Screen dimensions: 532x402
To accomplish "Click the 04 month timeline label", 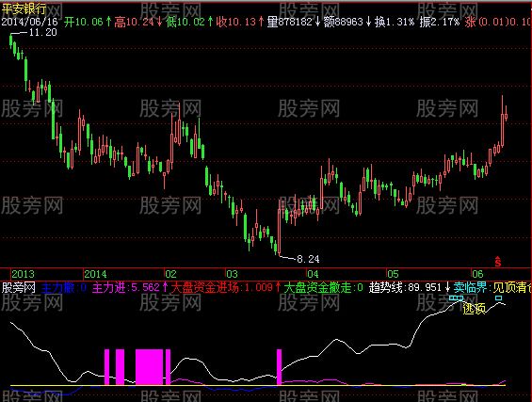I will click(313, 274).
